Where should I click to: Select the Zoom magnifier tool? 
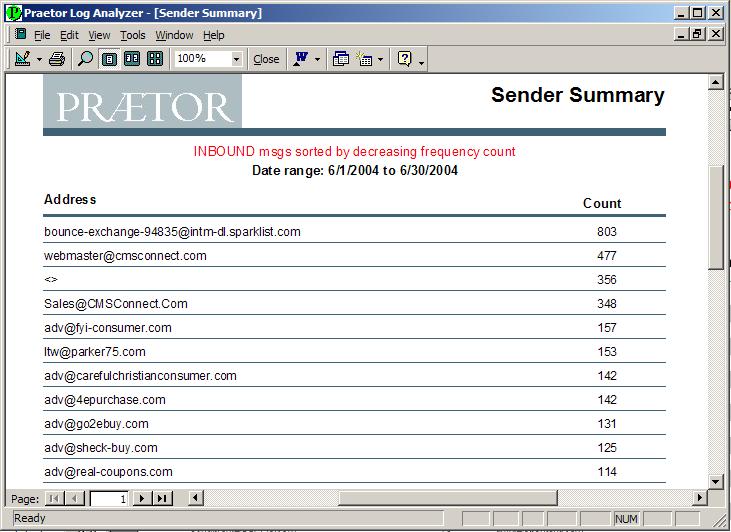click(x=85, y=59)
